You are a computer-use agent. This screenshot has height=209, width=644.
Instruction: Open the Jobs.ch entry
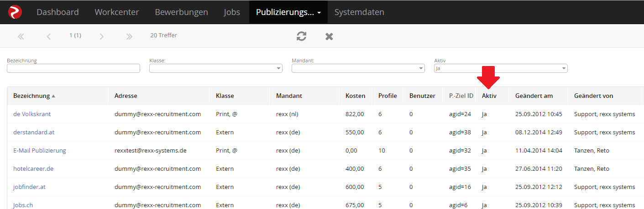pyautogui.click(x=23, y=205)
